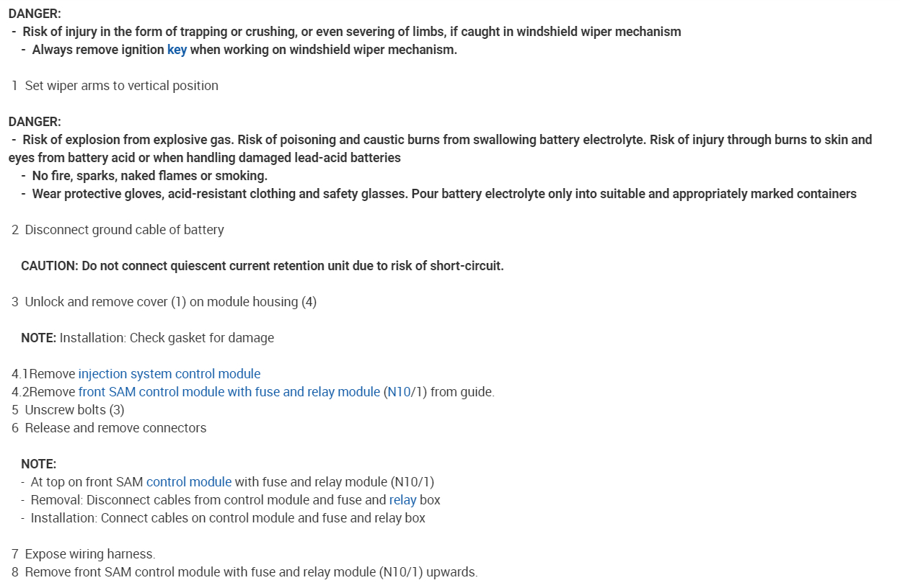Viewport: 900px width, 588px height.
Task: Click step 8 Remove front SAM upwards
Action: pyautogui.click(x=251, y=572)
